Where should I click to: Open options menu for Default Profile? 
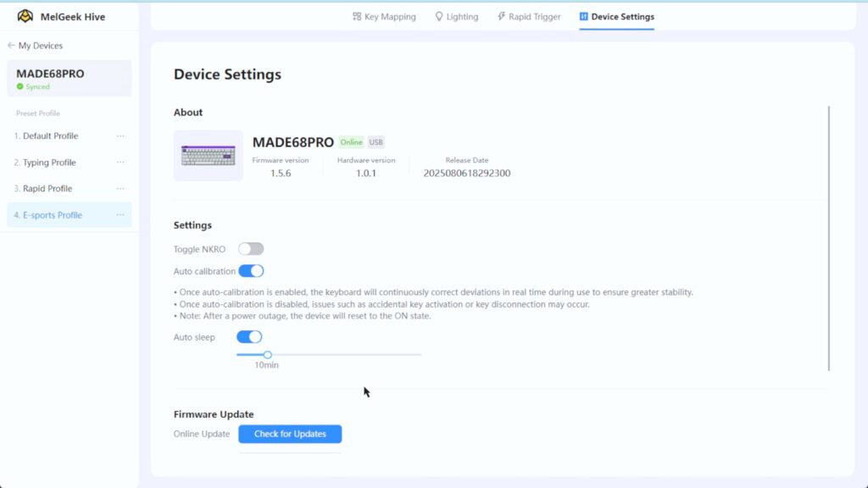click(x=120, y=136)
